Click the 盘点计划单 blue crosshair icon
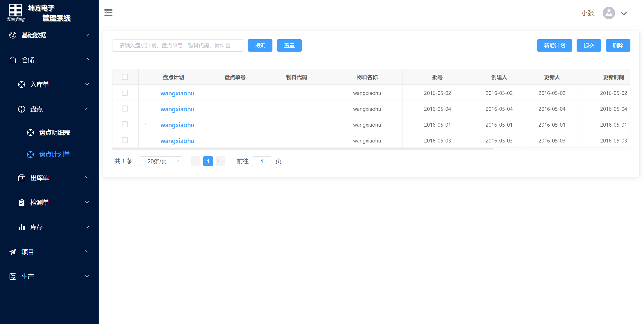The height and width of the screenshot is (324, 644). pyautogui.click(x=30, y=154)
